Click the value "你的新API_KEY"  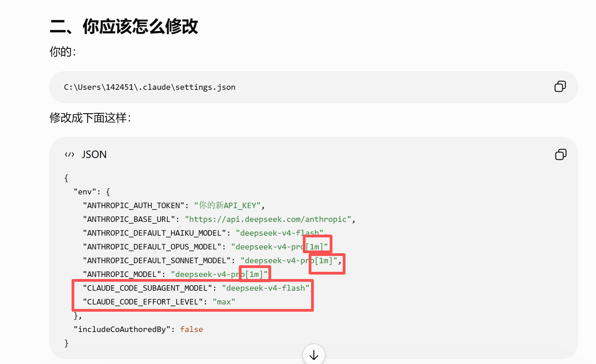click(x=227, y=205)
